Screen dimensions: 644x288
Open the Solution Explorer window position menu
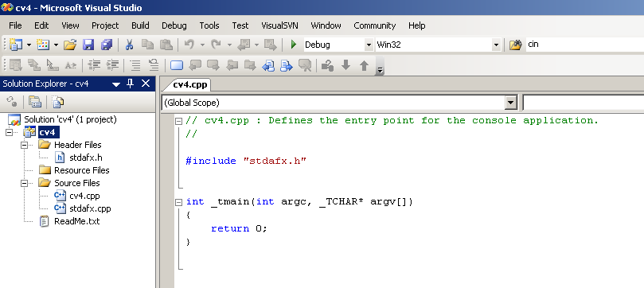(116, 84)
